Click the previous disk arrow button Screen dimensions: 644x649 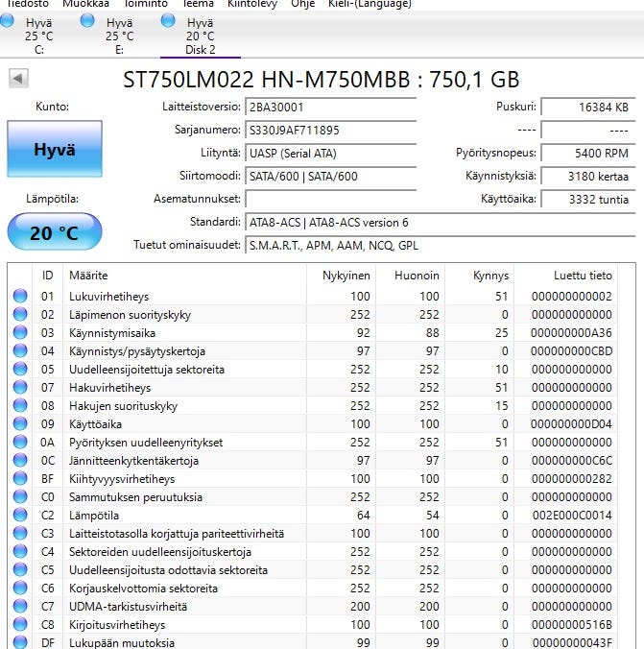click(16, 79)
